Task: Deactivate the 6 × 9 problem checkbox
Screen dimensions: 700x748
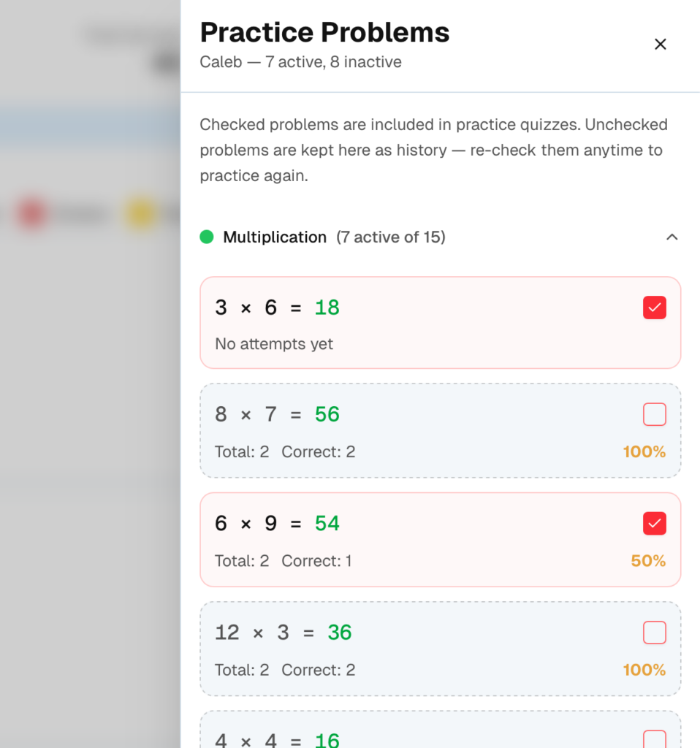Action: (654, 524)
